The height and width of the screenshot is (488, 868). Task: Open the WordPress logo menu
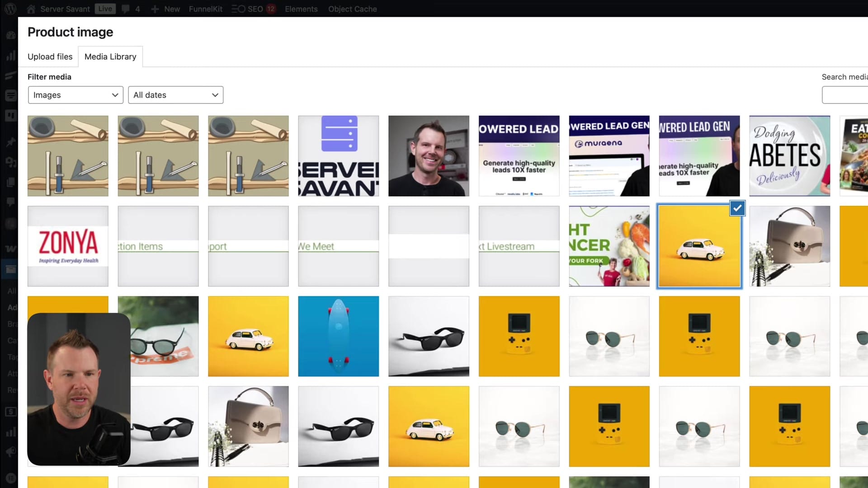[10, 9]
